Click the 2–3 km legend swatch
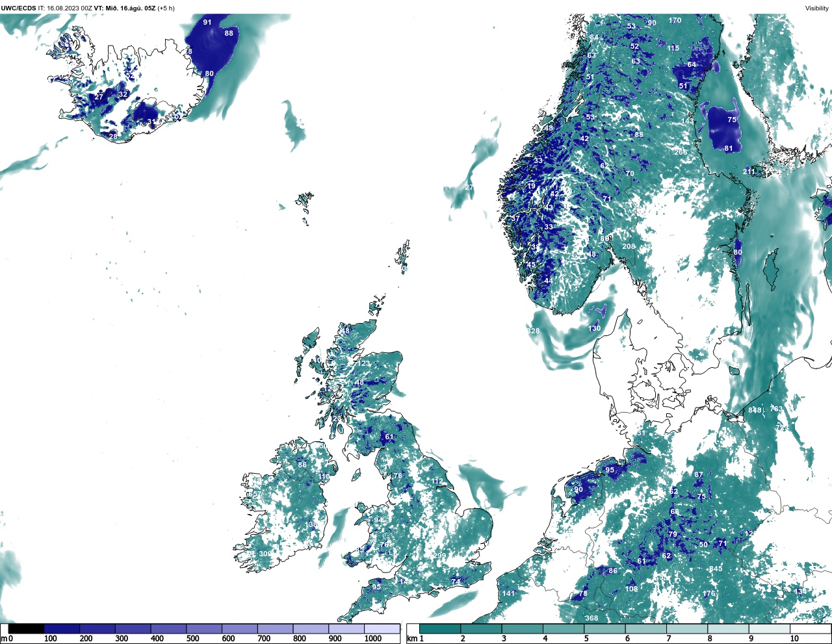 click(481, 629)
